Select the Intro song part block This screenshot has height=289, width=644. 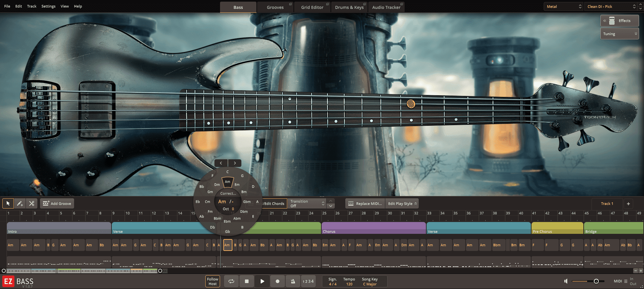pos(59,228)
